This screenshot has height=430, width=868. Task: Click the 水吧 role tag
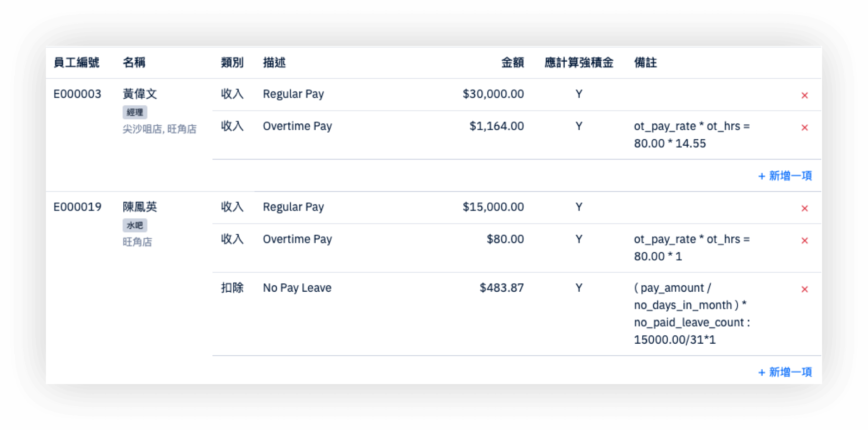(x=135, y=225)
